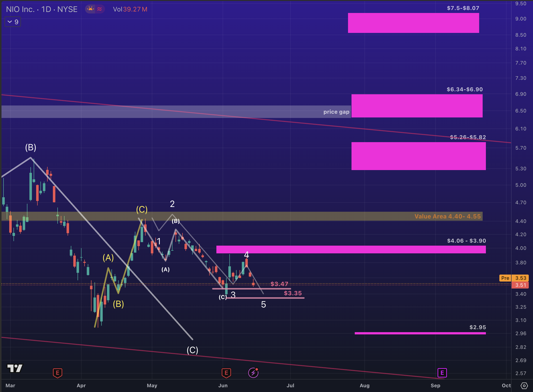The image size is (533, 392).
Task: Click the $3.47 horizontal level label
Action: click(x=279, y=284)
